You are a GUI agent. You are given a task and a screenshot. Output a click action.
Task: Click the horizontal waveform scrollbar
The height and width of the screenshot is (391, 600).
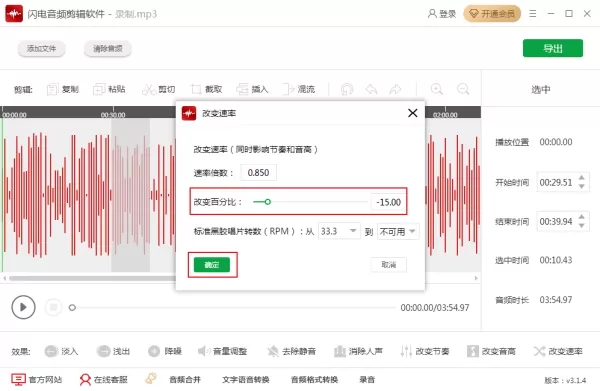point(92,278)
